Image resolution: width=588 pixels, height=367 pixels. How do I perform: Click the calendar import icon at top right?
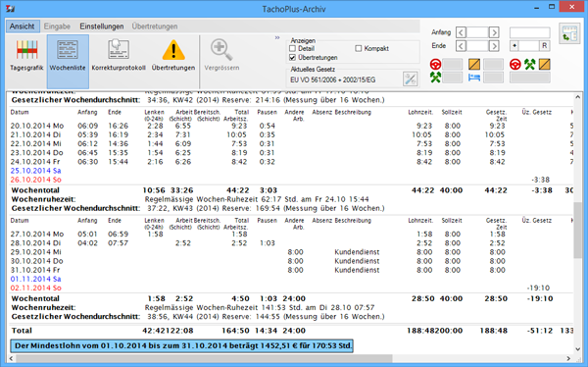569,33
